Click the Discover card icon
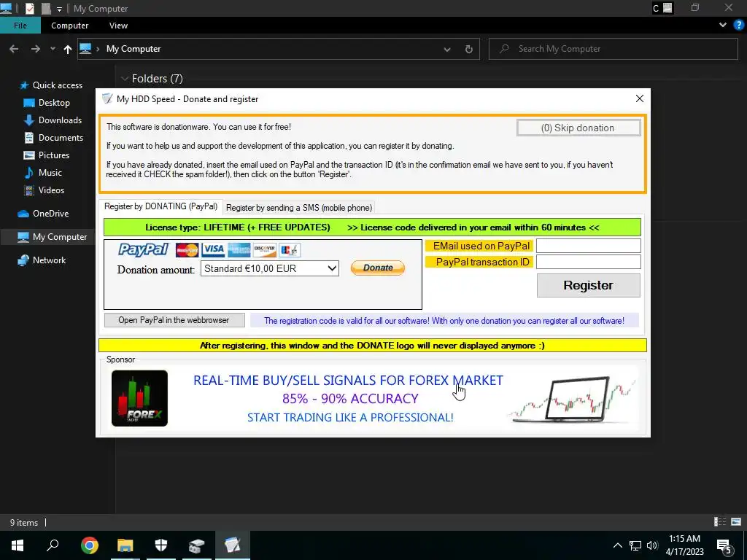This screenshot has width=747, height=560. [264, 249]
